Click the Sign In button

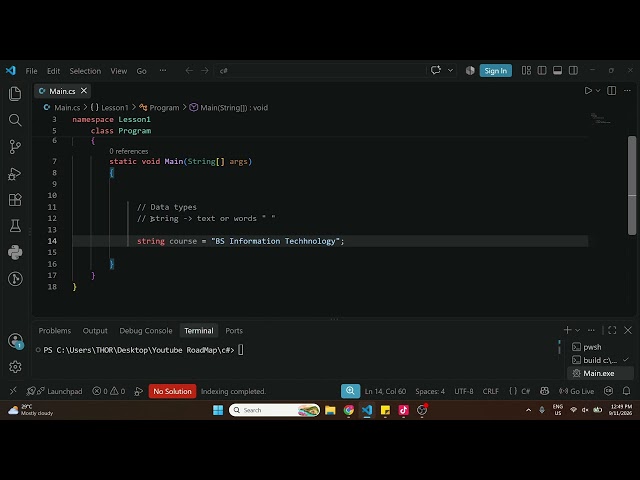click(x=496, y=71)
